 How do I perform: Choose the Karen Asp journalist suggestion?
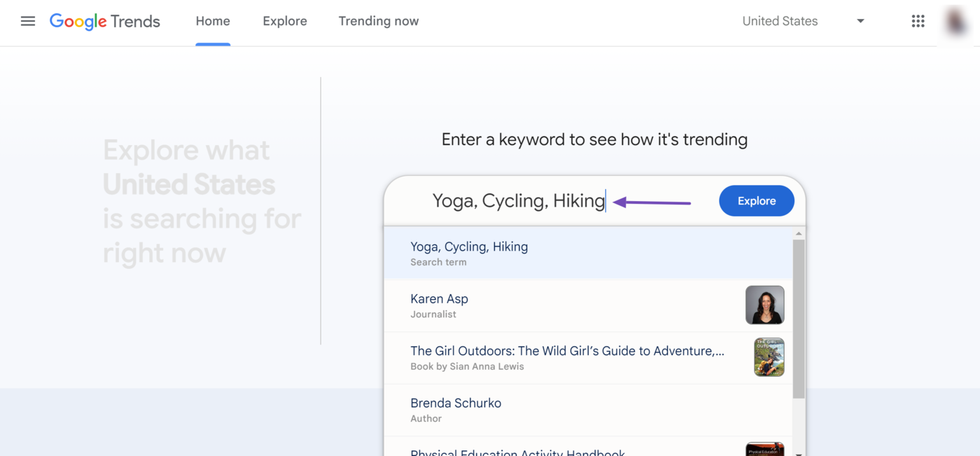(x=588, y=305)
